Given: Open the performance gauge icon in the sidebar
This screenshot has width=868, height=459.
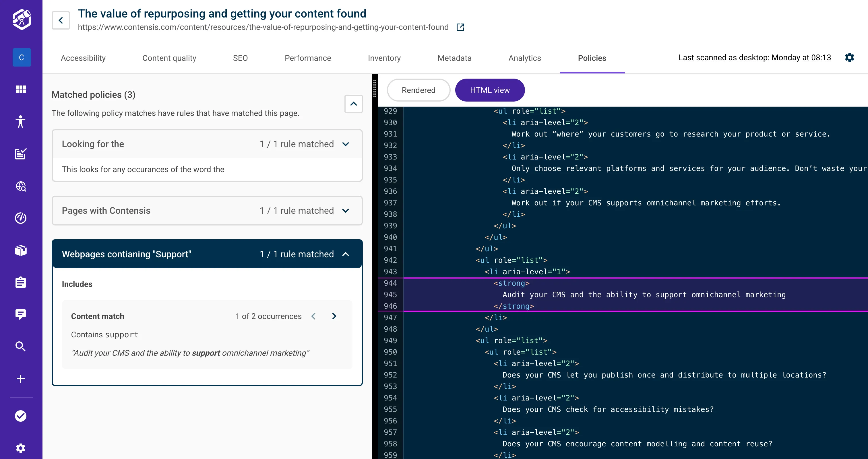Looking at the screenshot, I should [21, 218].
